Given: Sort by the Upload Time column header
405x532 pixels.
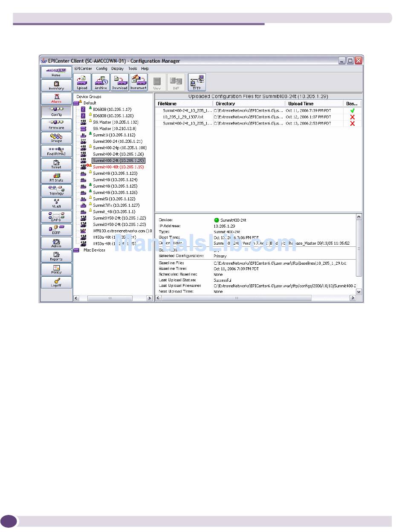Looking at the screenshot, I should point(301,104).
